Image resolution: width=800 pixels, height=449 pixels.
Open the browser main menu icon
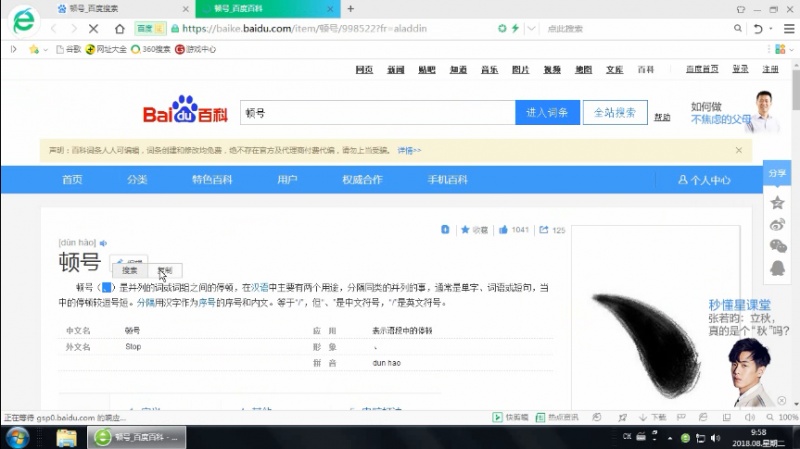[x=789, y=29]
